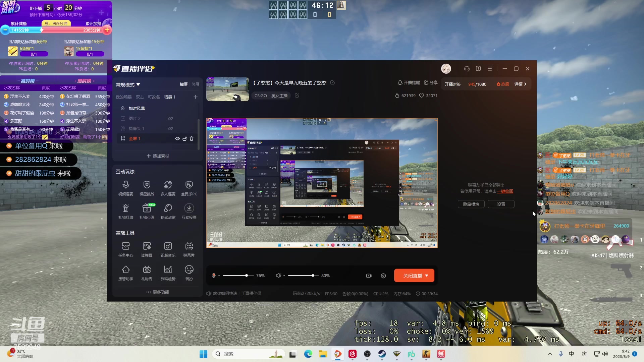Viewport: 644px width, 362px height.
Task: Click 设置 settings button in danmaku panel
Action: 501,204
